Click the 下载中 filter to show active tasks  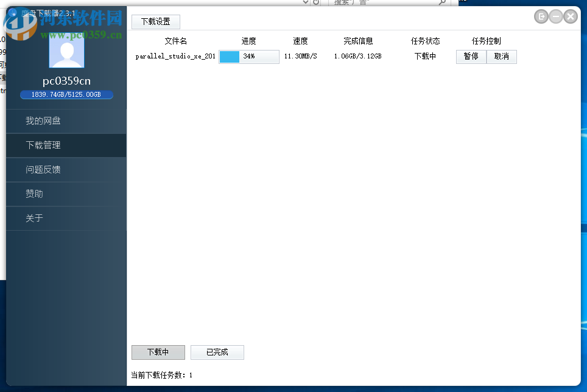pos(158,352)
